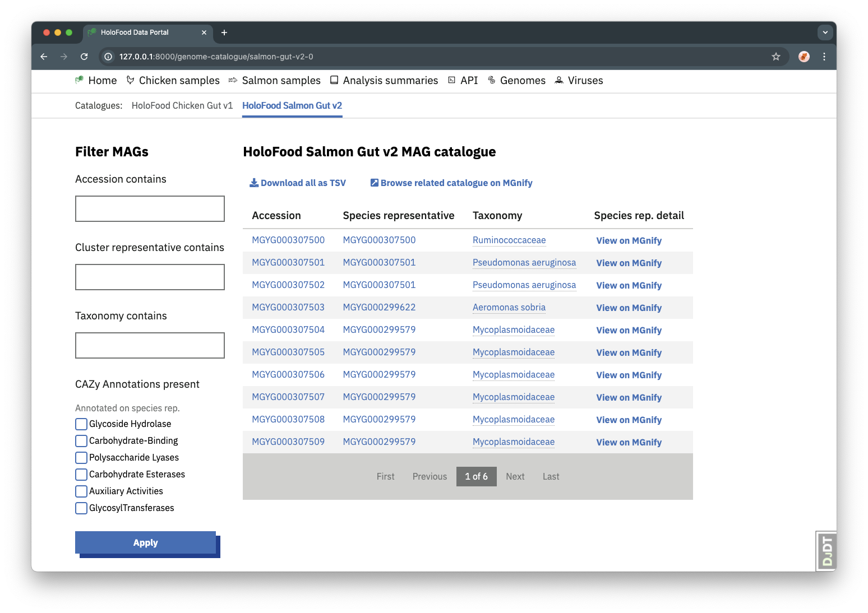Screen dimensions: 868x613
Task: Click the download icon beside Download all as TSV
Action: pos(254,183)
